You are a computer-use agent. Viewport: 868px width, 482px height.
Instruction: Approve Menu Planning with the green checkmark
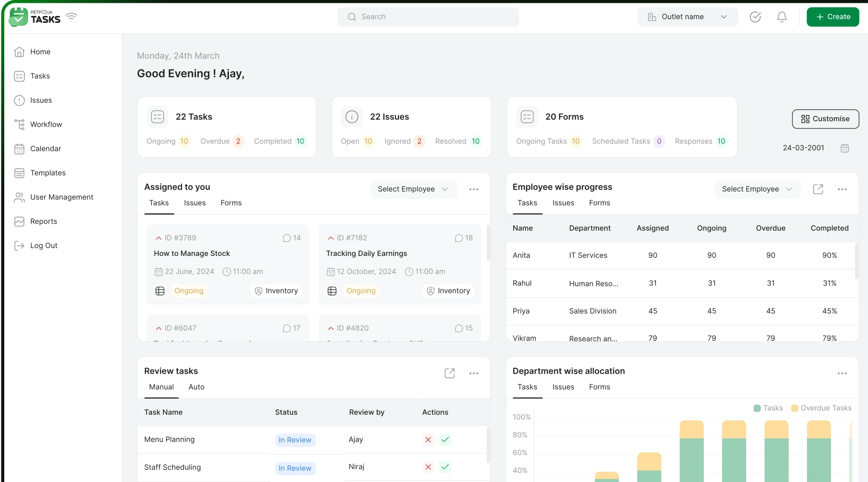(x=445, y=440)
